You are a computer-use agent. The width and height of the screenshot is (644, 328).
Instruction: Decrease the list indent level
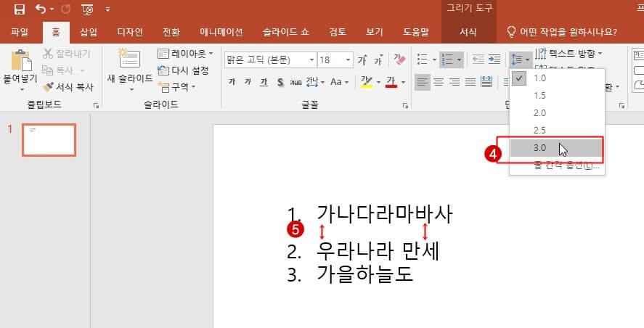[x=478, y=60]
